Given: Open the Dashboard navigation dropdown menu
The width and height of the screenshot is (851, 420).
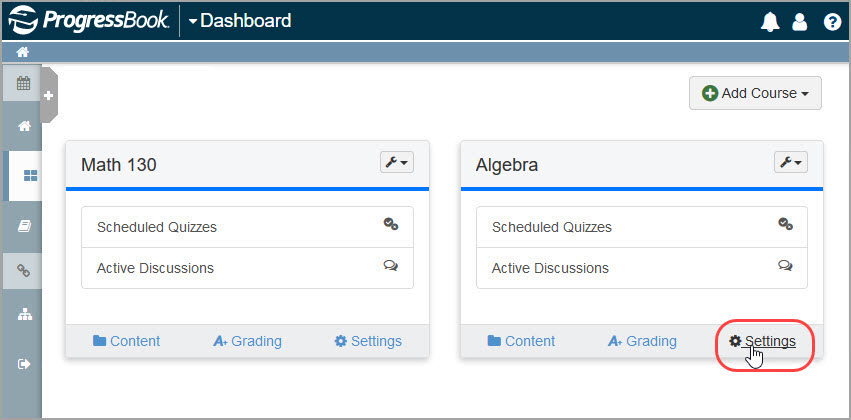Looking at the screenshot, I should click(239, 21).
